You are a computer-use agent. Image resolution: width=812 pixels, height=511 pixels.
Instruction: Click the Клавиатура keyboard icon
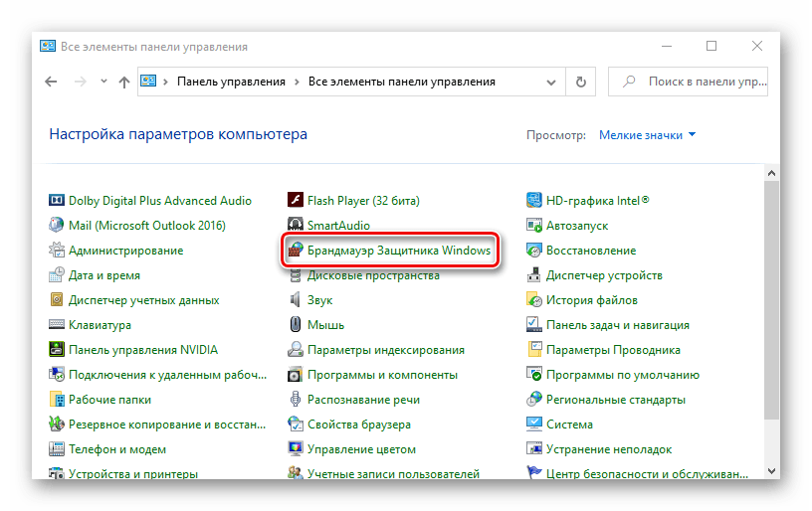(56, 324)
